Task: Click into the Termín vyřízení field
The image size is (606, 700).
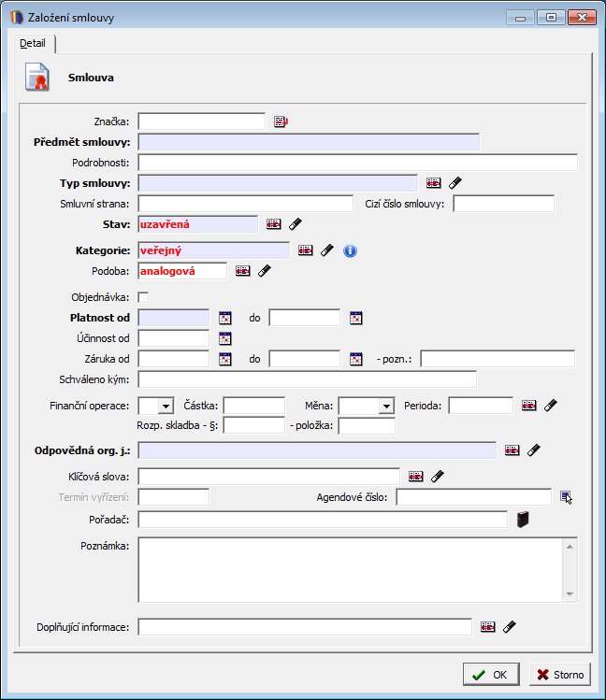Action: pyautogui.click(x=173, y=497)
